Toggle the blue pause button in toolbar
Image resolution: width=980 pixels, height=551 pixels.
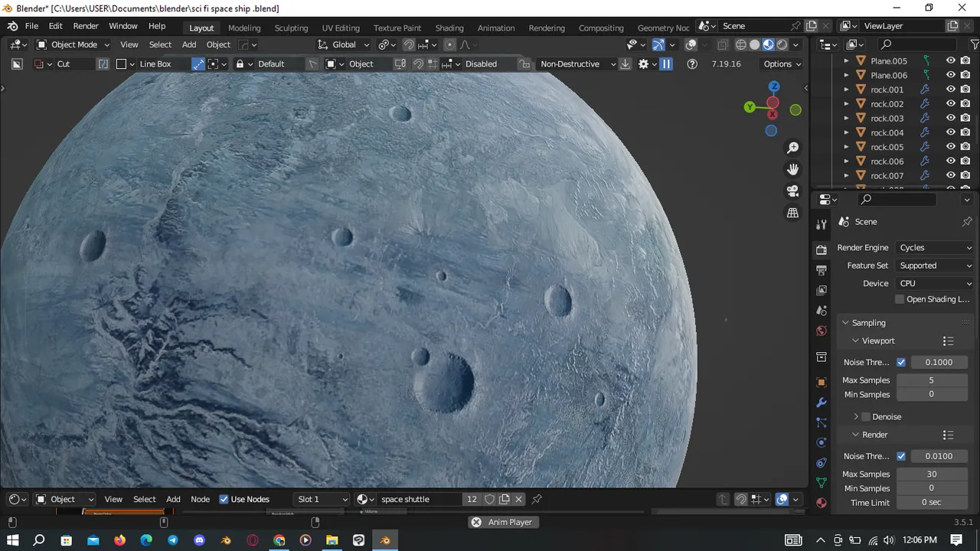coord(666,64)
